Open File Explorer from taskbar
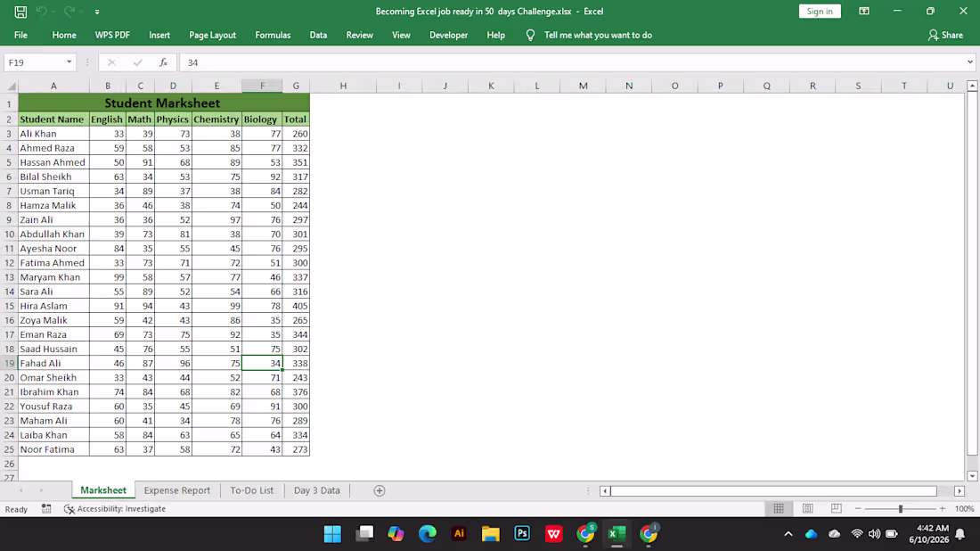 click(x=491, y=533)
